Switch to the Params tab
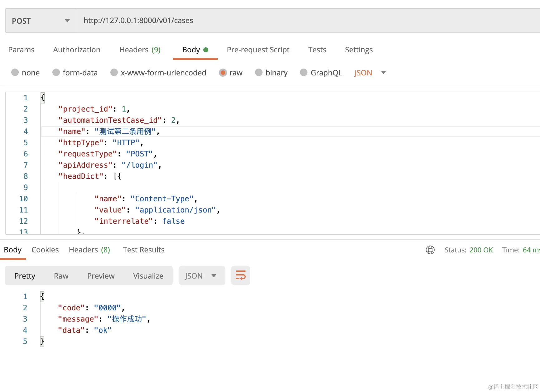Image resolution: width=540 pixels, height=392 pixels. tap(21, 50)
